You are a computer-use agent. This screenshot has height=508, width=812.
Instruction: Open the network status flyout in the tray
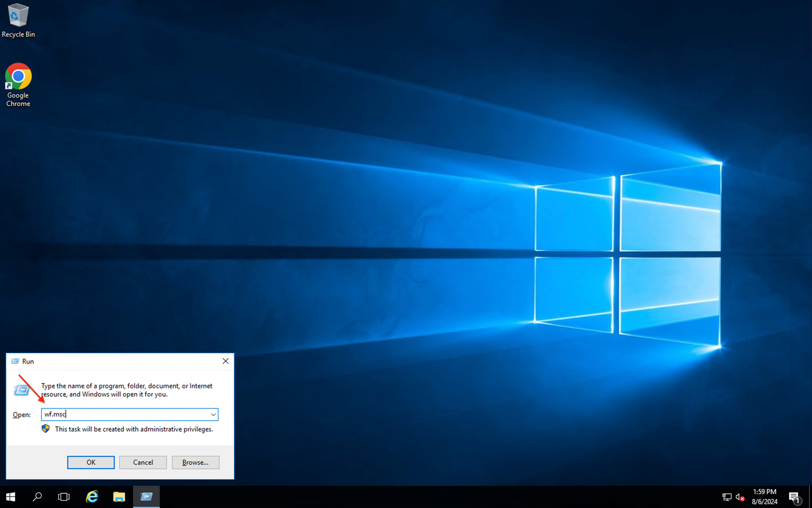(x=726, y=497)
